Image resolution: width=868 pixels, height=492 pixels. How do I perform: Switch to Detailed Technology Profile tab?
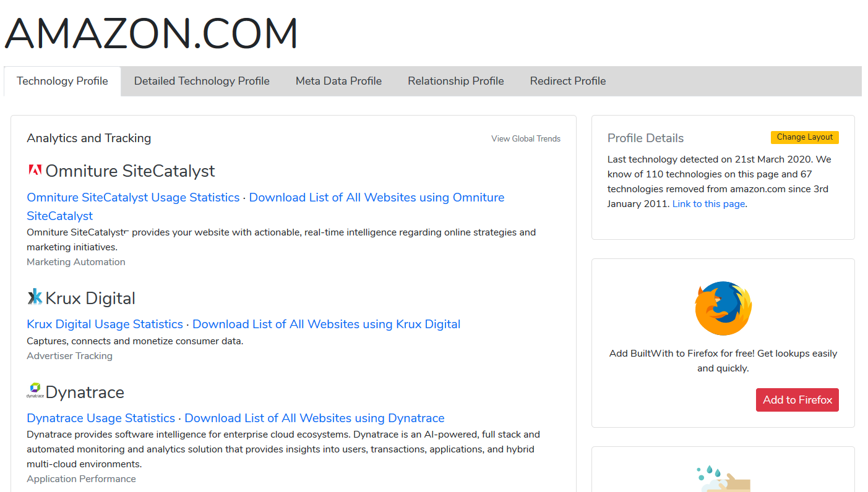[202, 81]
